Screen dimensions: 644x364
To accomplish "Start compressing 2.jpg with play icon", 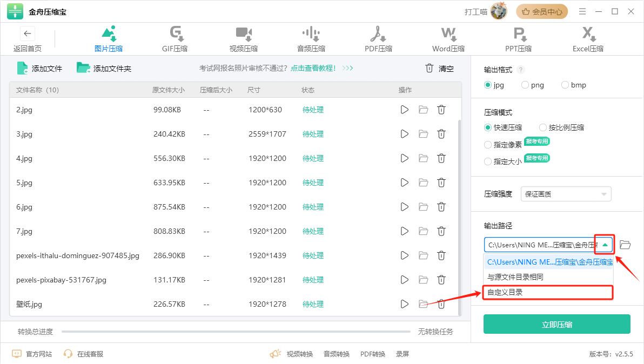I will tap(405, 110).
